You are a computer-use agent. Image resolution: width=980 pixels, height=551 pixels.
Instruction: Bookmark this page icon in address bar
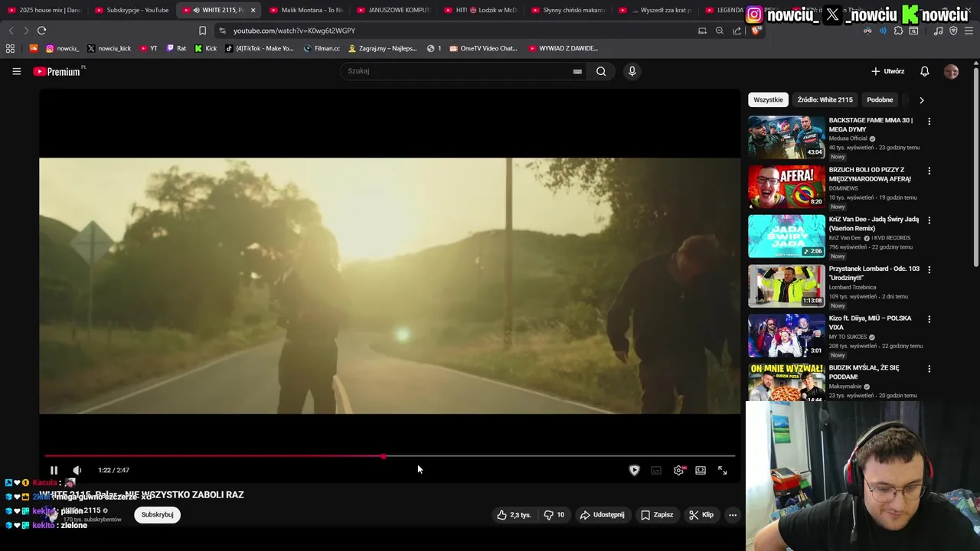[202, 31]
